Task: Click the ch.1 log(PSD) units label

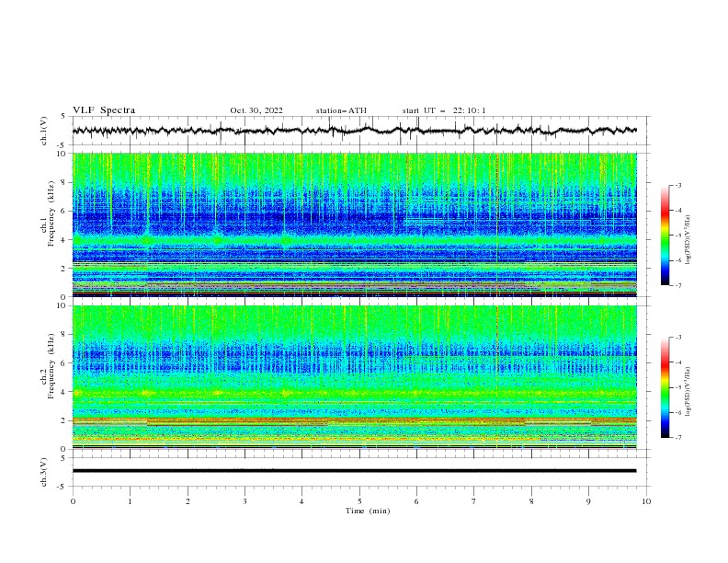Action: click(x=688, y=240)
